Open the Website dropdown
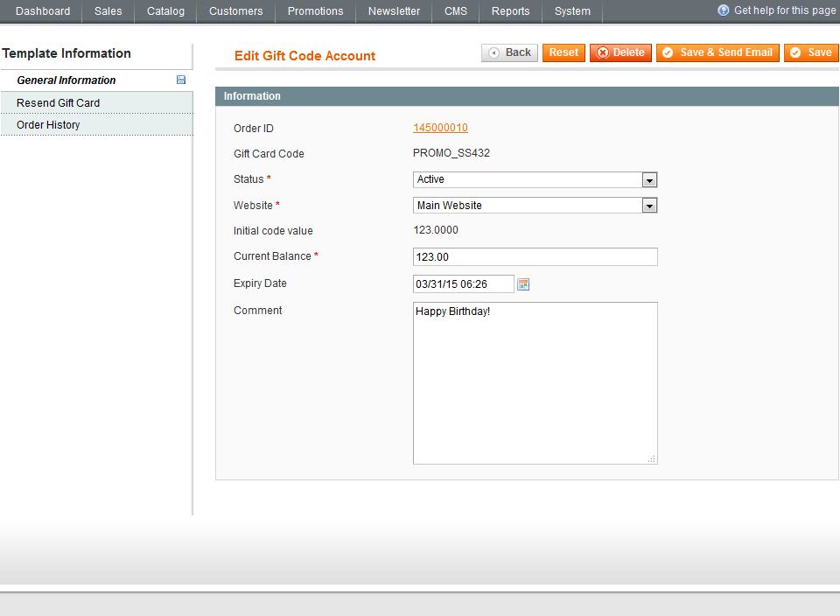 point(535,205)
